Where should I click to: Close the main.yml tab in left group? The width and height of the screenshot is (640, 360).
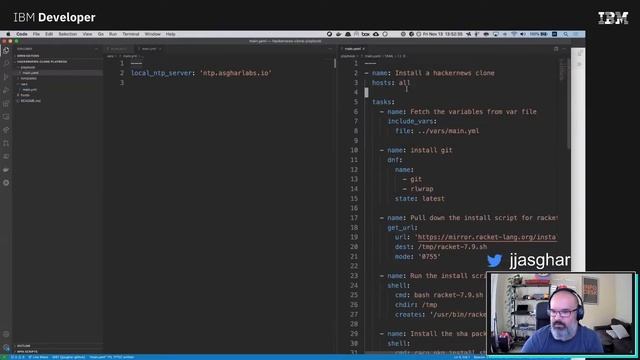click(160, 49)
